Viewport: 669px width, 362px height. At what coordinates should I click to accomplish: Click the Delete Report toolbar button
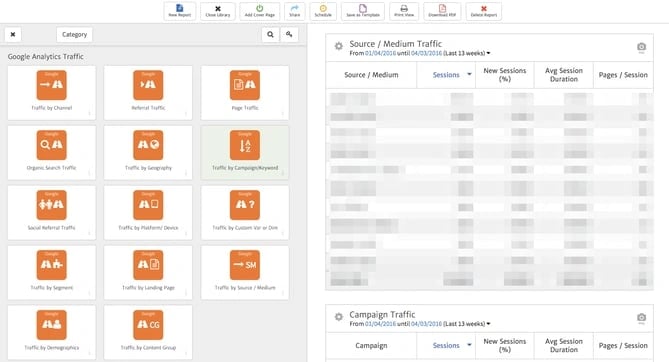[483, 11]
